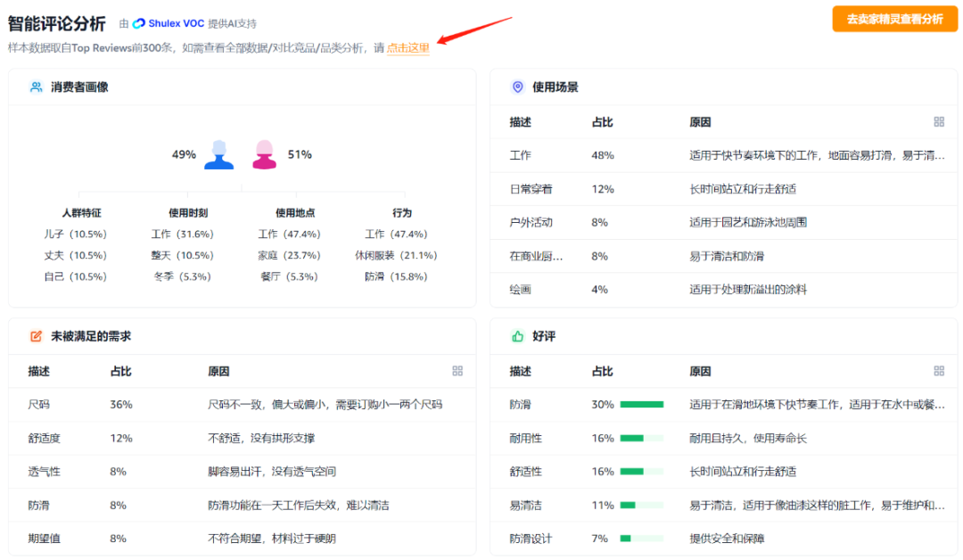Click reason 提供安全和保障
This screenshot has height=560, width=963.
coord(727,539)
